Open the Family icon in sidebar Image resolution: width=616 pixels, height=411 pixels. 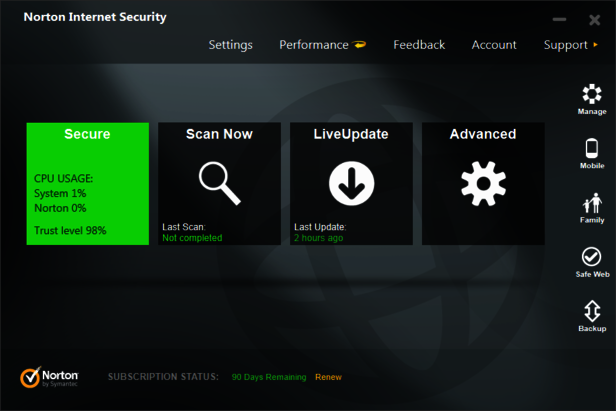coord(592,204)
